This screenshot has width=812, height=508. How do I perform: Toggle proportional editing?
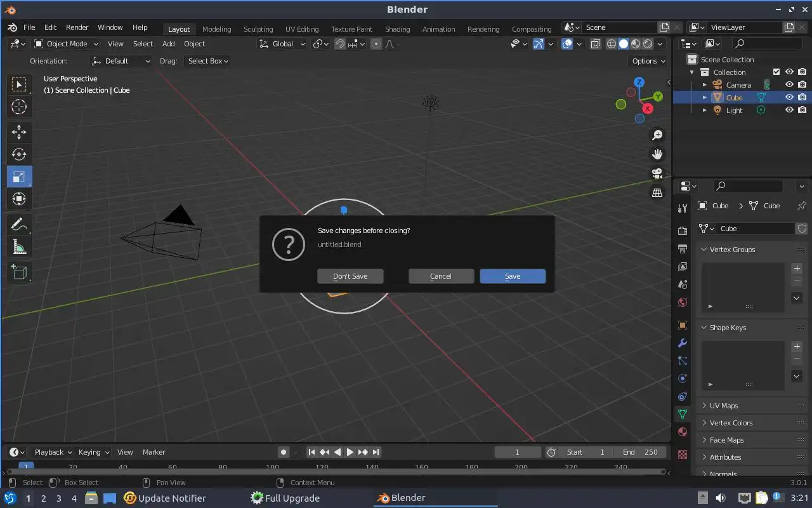[376, 44]
